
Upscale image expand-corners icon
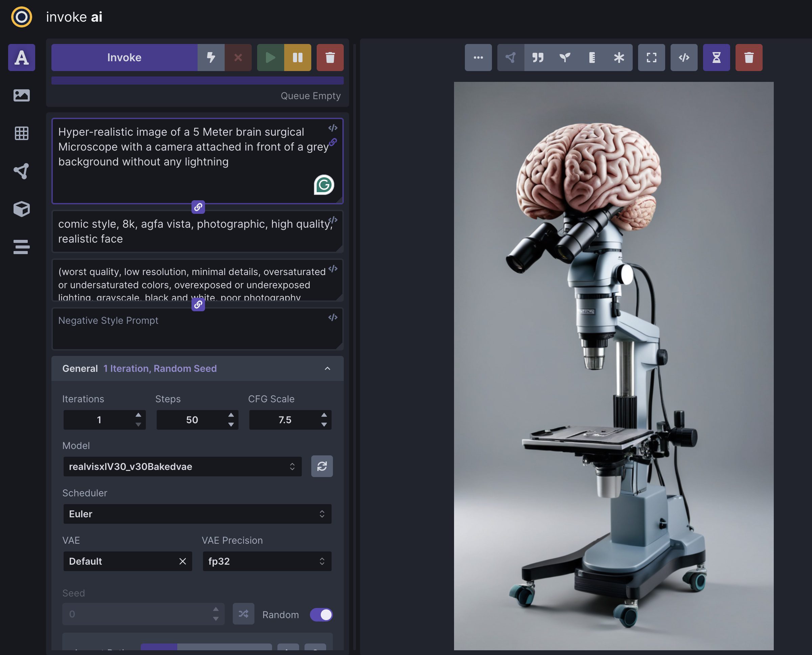pos(651,58)
